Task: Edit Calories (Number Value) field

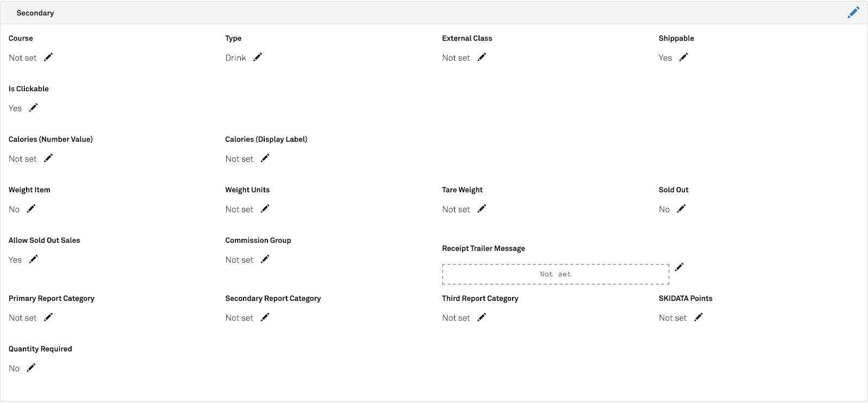Action: point(48,158)
